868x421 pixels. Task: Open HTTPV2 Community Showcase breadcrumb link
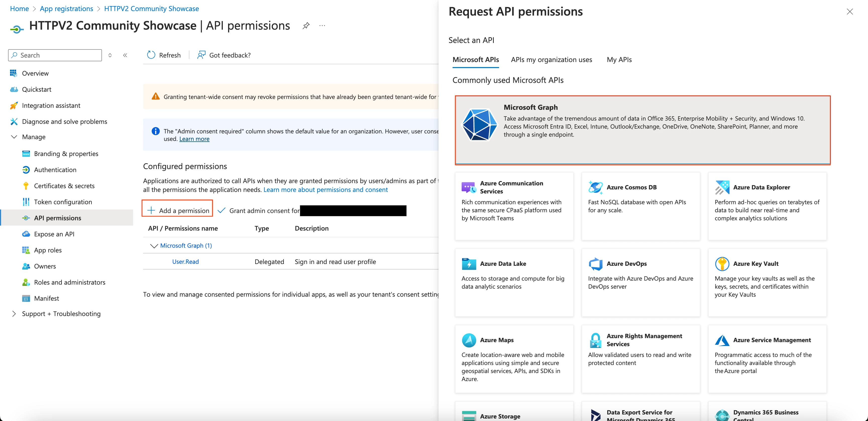151,9
